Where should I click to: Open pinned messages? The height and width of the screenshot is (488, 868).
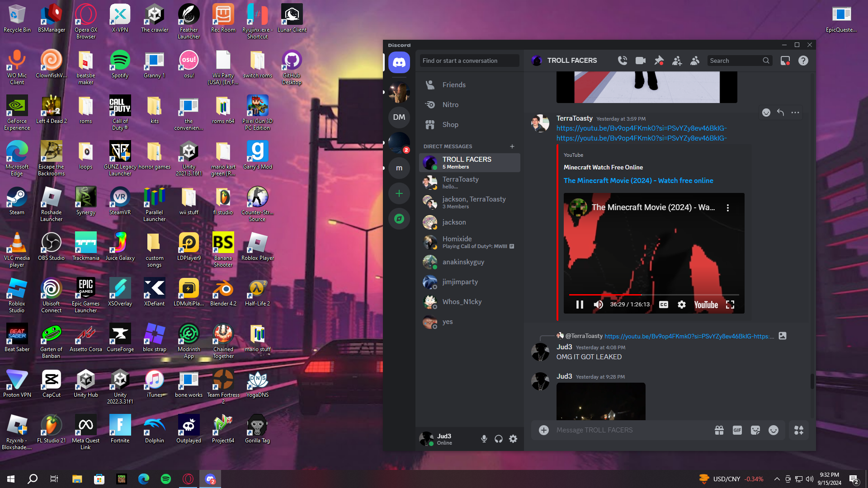659,61
